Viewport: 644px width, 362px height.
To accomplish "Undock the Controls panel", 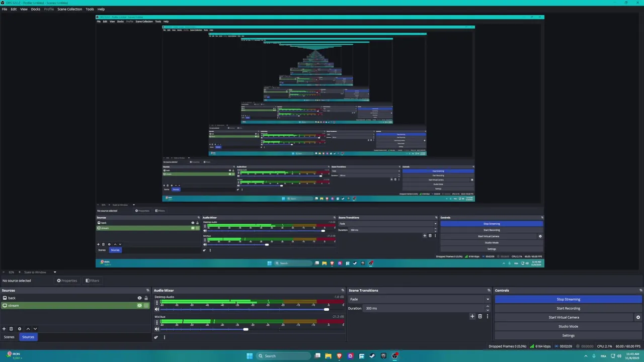I will point(640,290).
